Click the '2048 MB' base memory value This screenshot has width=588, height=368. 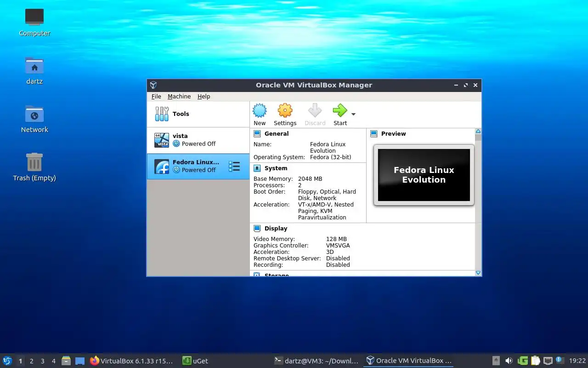[310, 178]
